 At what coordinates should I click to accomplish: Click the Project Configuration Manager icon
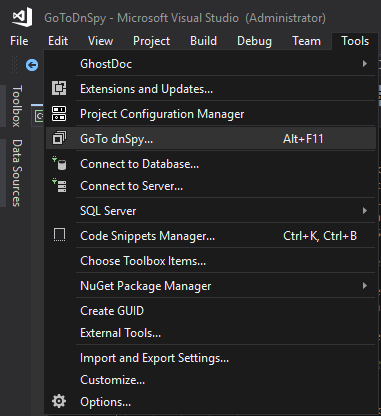point(59,114)
